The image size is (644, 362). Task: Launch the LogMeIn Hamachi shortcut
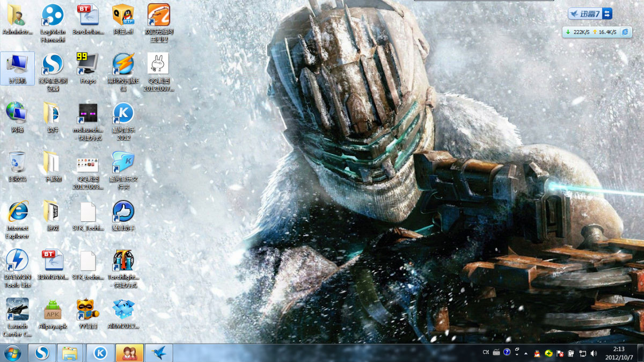tap(53, 23)
